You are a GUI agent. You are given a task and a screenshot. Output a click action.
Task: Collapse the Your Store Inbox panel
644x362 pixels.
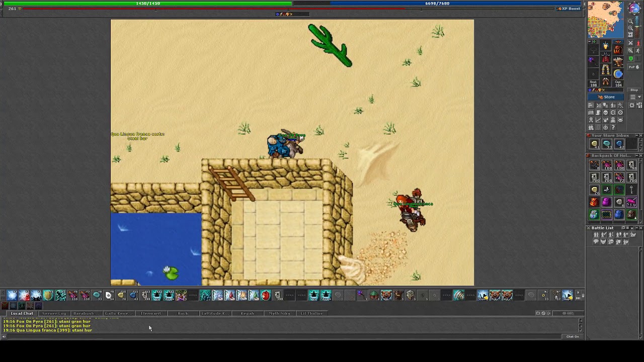coord(636,135)
